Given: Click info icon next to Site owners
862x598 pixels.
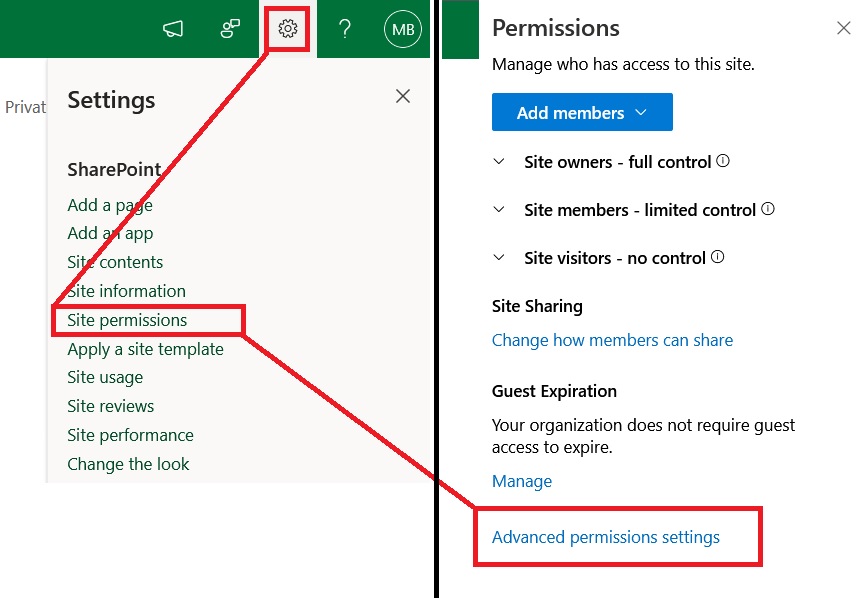Looking at the screenshot, I should [x=723, y=161].
